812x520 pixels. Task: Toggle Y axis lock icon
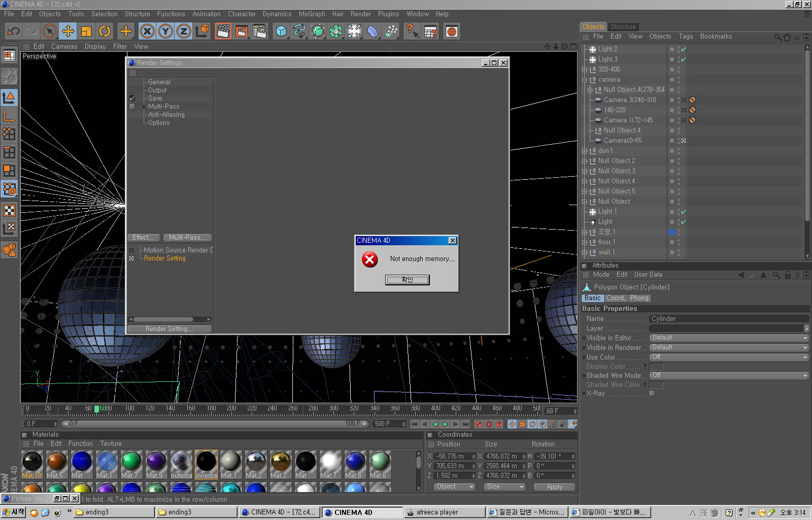pyautogui.click(x=165, y=31)
